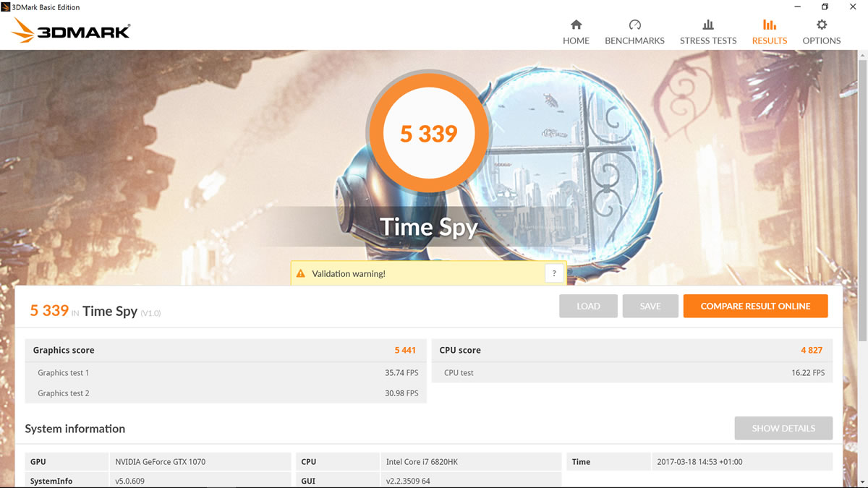This screenshot has height=488, width=868.
Task: Click the System information heading
Action: point(75,429)
